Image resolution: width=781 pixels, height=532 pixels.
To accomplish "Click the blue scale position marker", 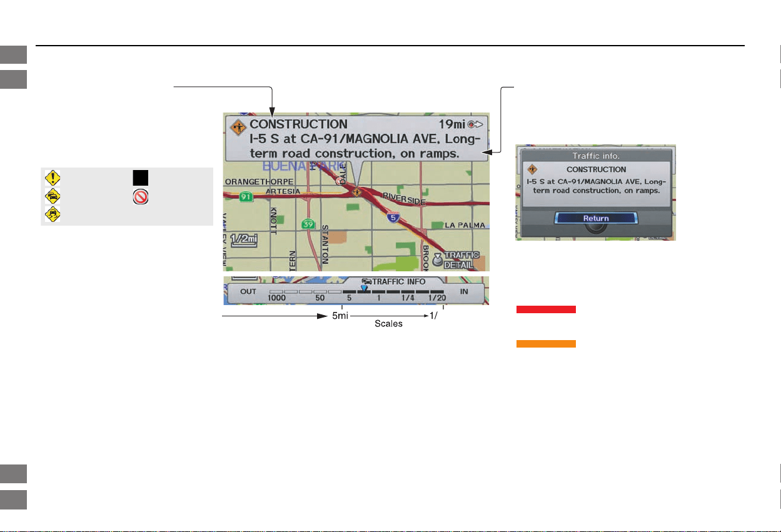I will click(364, 288).
